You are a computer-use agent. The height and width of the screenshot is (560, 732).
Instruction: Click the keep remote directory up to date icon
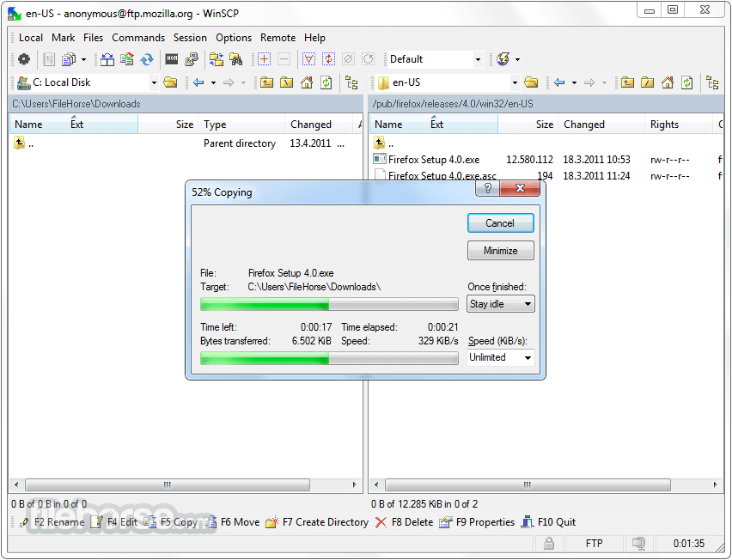click(127, 59)
